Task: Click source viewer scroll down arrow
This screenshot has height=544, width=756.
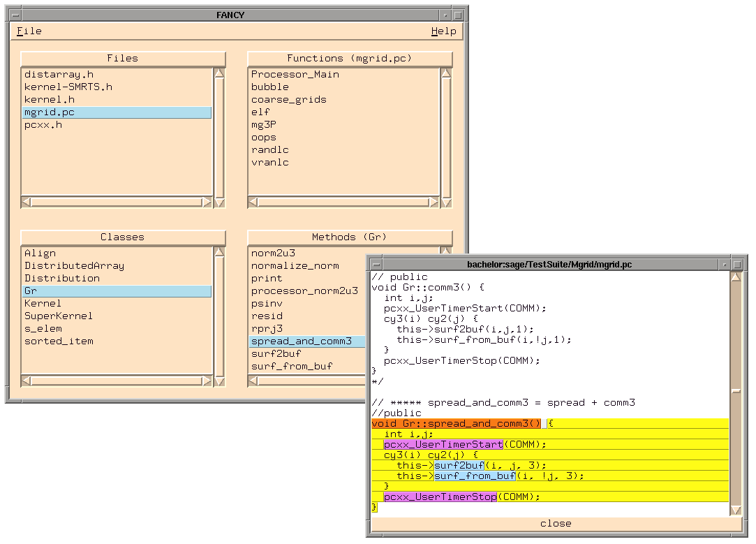Action: click(x=736, y=510)
